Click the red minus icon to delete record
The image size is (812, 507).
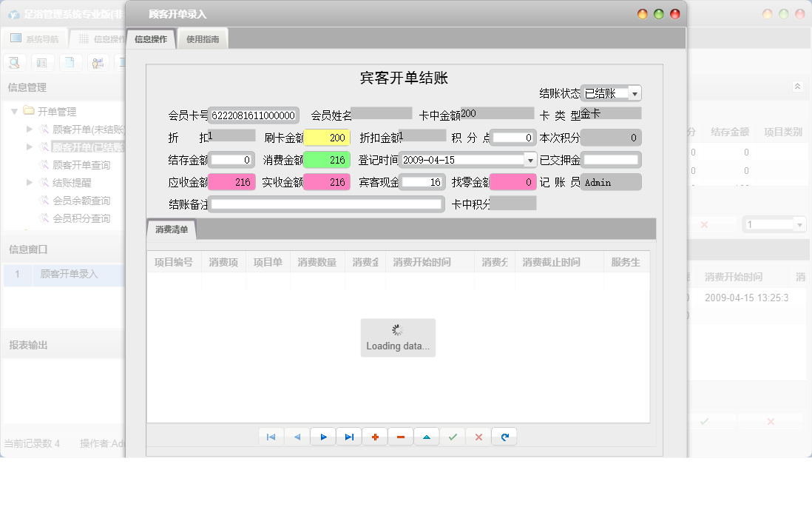(x=401, y=437)
